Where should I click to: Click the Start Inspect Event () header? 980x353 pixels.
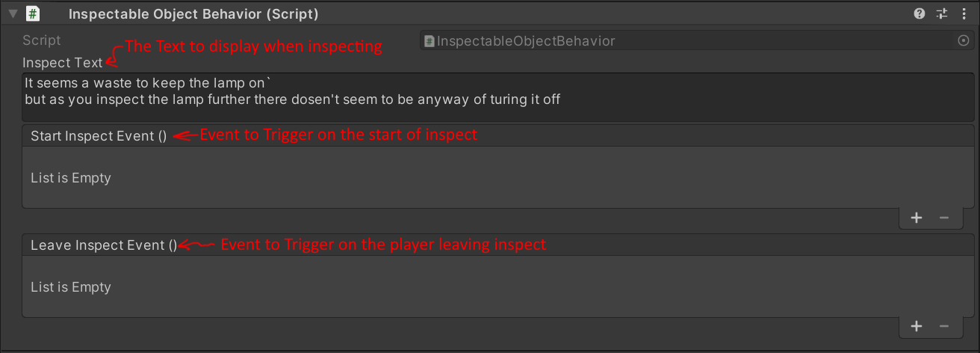[99, 136]
